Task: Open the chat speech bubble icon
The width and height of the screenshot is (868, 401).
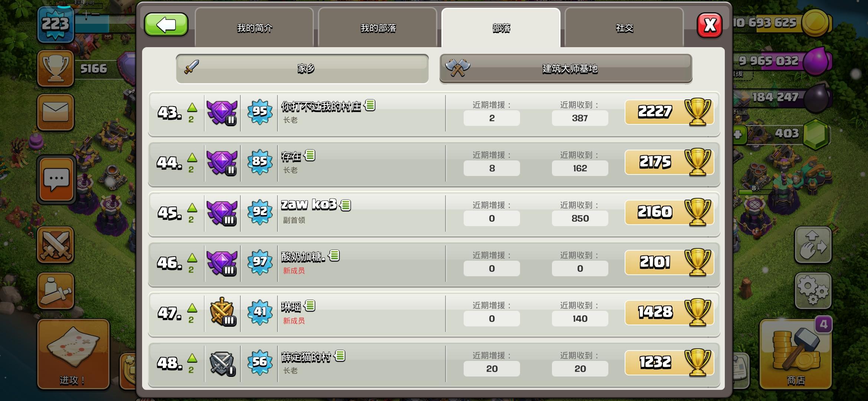Action: [56, 180]
